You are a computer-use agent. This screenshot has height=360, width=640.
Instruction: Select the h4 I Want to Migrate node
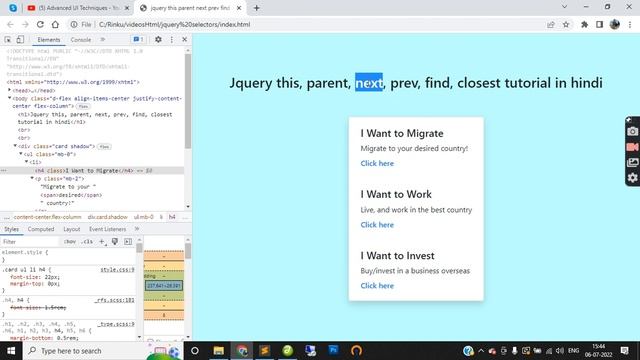tap(84, 171)
